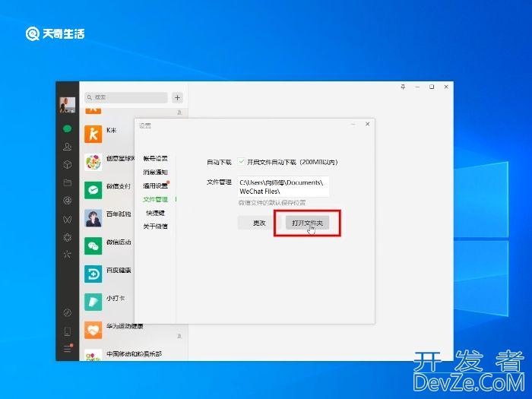Pin the WeChat main window on top
This screenshot has width=532, height=399.
[x=403, y=87]
